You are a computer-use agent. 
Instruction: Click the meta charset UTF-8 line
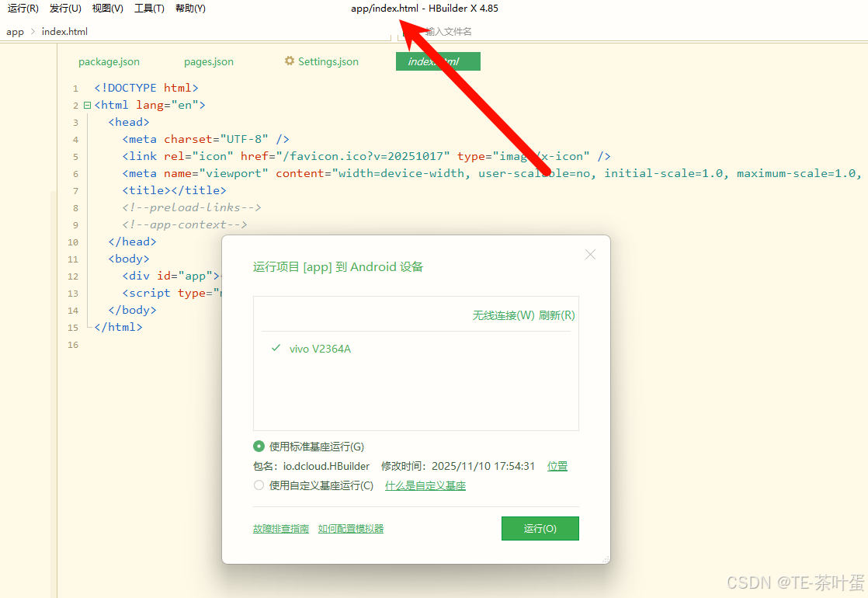point(206,140)
